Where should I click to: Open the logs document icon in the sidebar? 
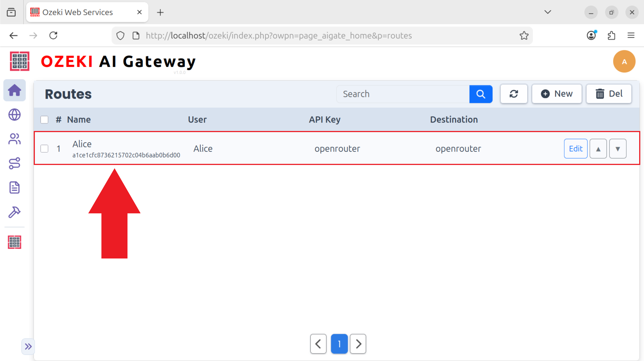pyautogui.click(x=14, y=188)
